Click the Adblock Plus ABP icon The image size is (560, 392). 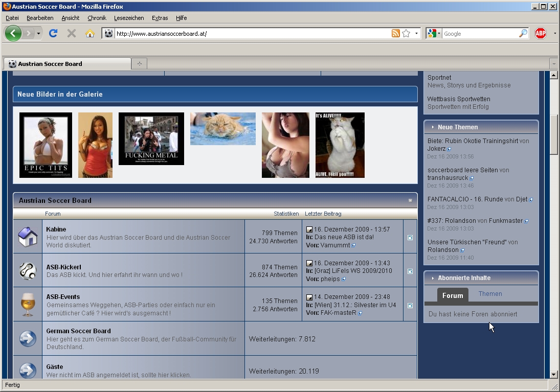point(541,34)
